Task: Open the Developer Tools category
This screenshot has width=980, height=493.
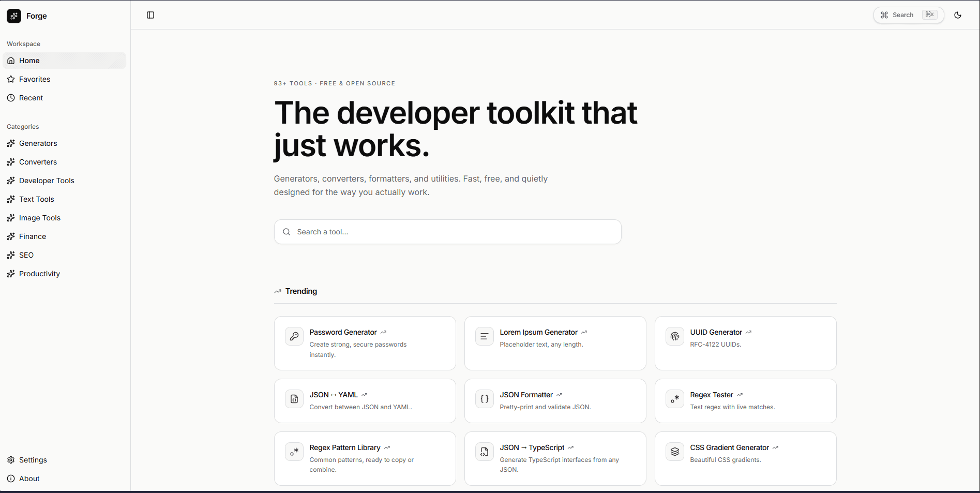Action: coord(65,181)
